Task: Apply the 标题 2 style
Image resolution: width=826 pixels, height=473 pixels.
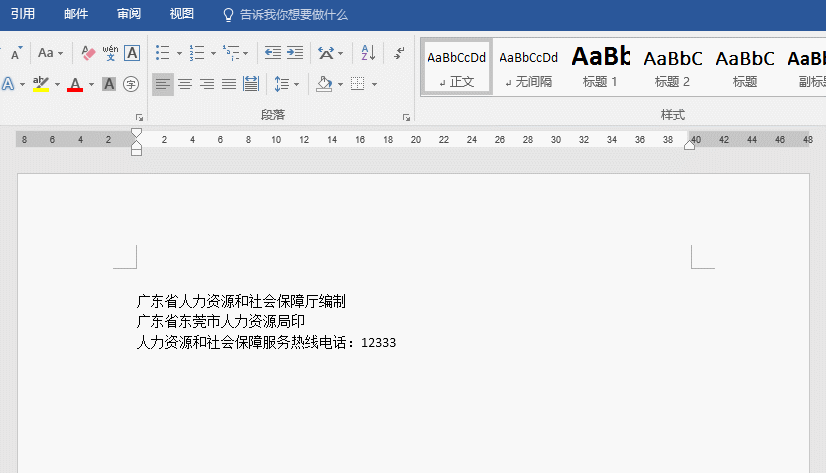Action: point(672,67)
